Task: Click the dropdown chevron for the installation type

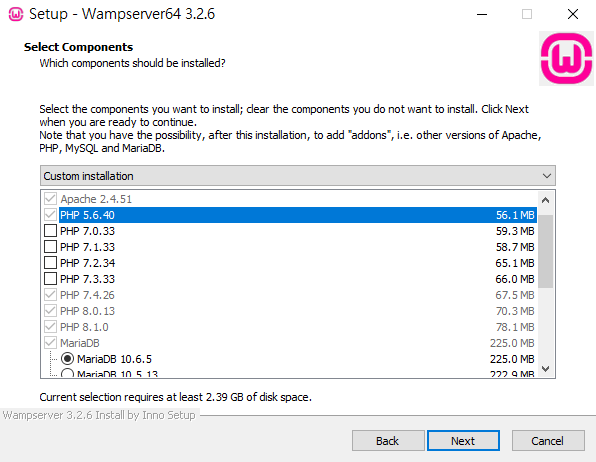Action: pos(547,176)
